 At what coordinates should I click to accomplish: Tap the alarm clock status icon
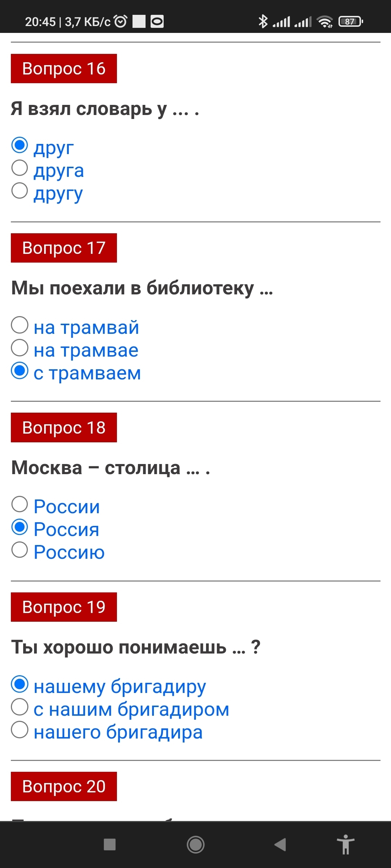point(121,22)
